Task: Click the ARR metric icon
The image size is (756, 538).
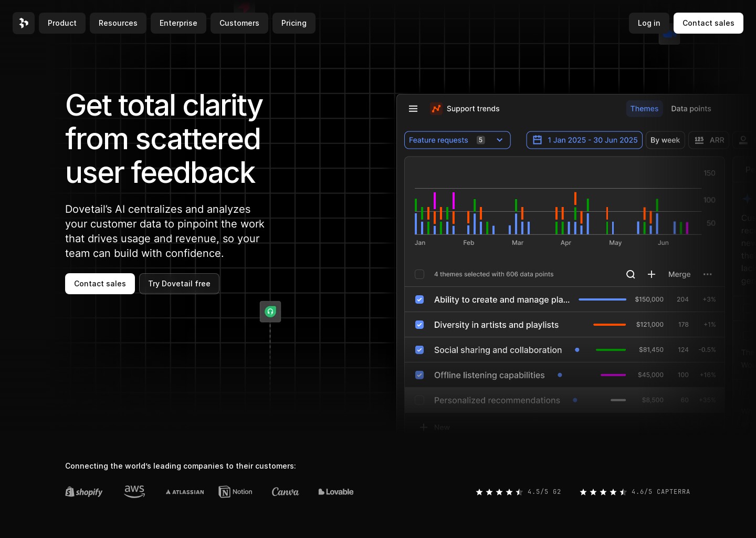Action: (x=699, y=140)
